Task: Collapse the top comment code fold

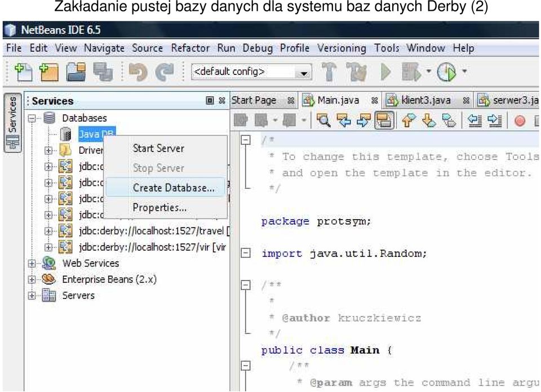Action: coord(246,140)
